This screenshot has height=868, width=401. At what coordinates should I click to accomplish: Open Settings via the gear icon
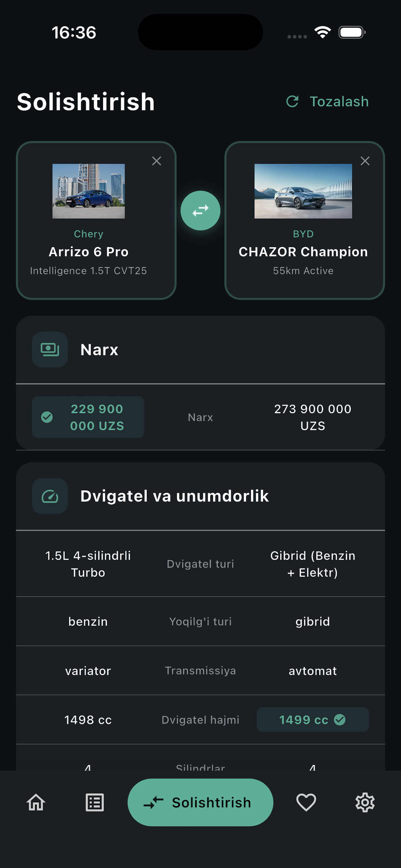(x=365, y=802)
